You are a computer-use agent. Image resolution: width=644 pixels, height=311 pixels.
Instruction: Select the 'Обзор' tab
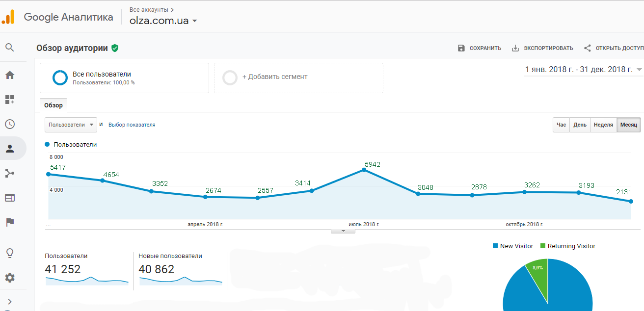(x=54, y=105)
